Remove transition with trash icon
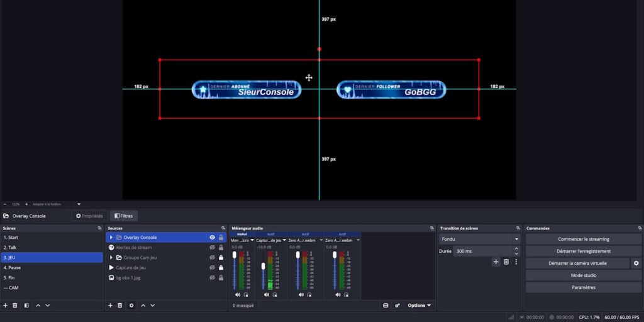644x322 pixels. pyautogui.click(x=506, y=262)
